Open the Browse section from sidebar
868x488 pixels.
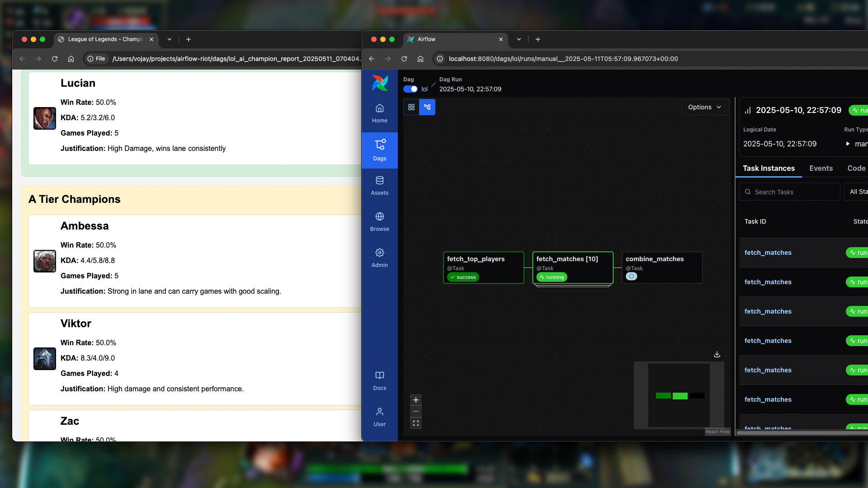[379, 221]
